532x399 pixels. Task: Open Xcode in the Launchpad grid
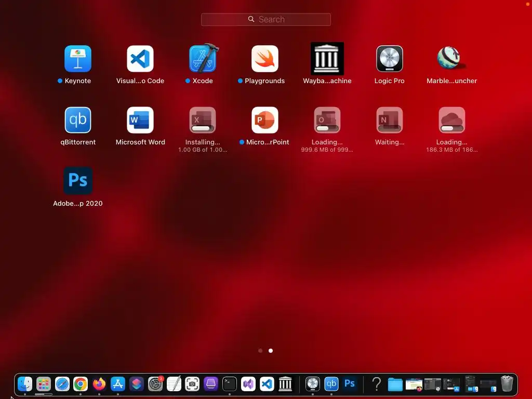(x=203, y=59)
